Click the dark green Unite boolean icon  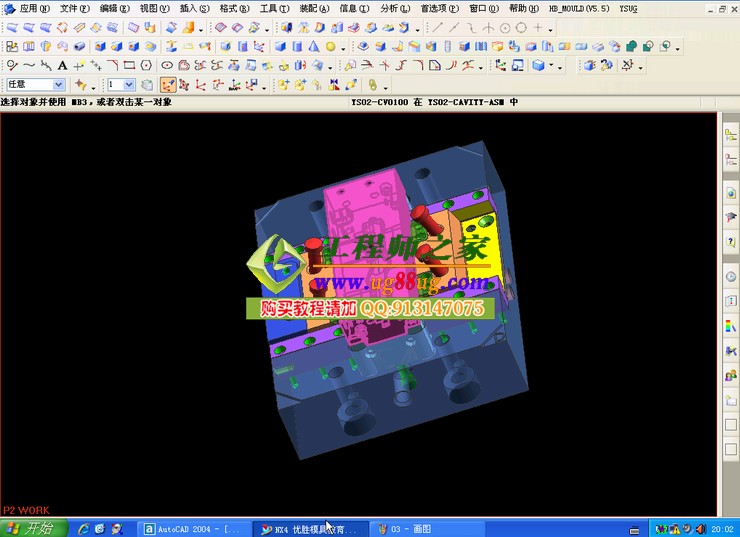[x=631, y=46]
